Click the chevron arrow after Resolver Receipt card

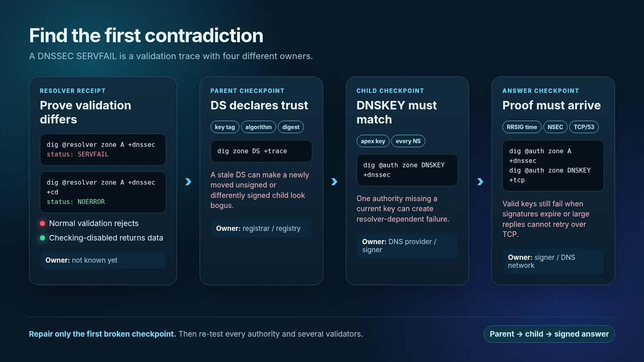188,182
